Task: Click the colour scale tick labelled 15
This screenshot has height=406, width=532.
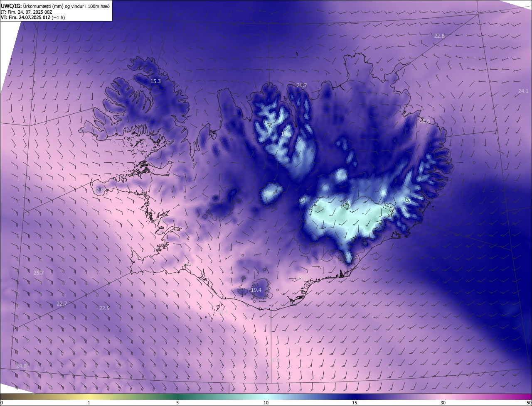Action: 355,403
